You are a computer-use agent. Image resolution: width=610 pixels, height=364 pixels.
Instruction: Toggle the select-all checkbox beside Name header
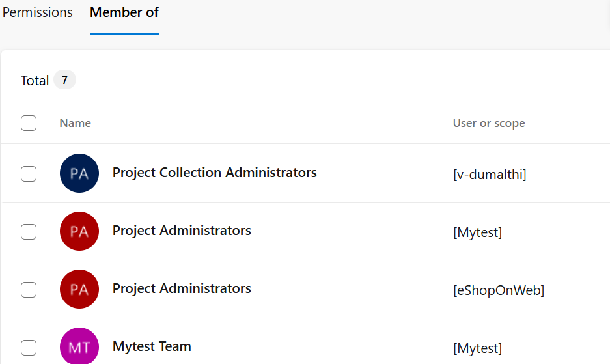point(29,123)
